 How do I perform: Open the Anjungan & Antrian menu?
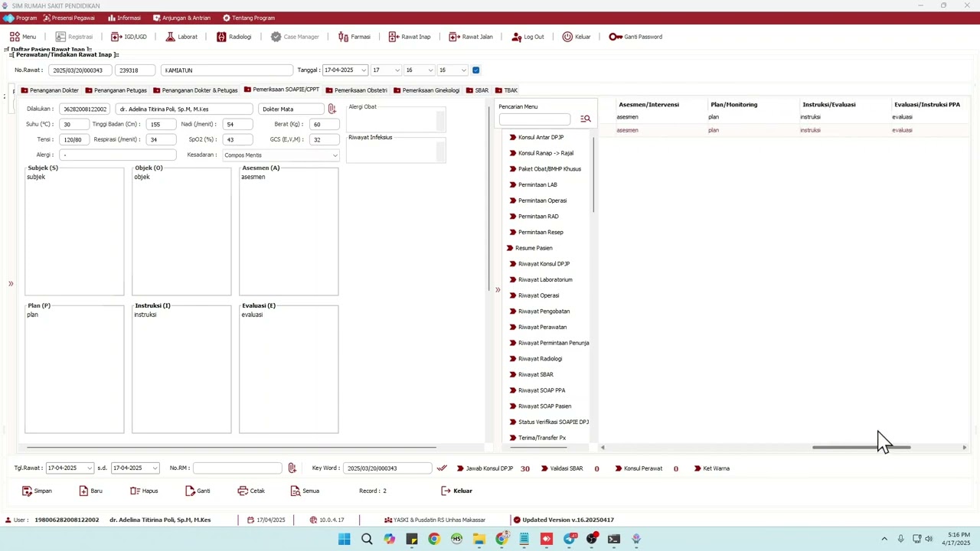181,18
